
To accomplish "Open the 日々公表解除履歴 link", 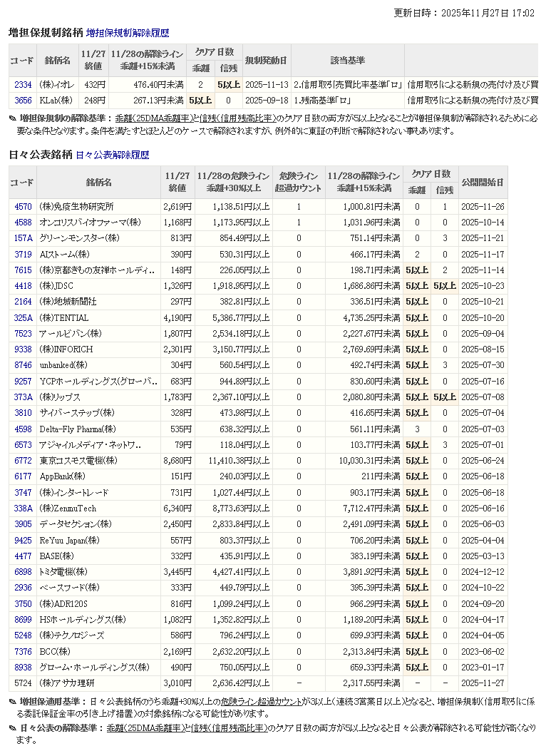I will pyautogui.click(x=112, y=155).
